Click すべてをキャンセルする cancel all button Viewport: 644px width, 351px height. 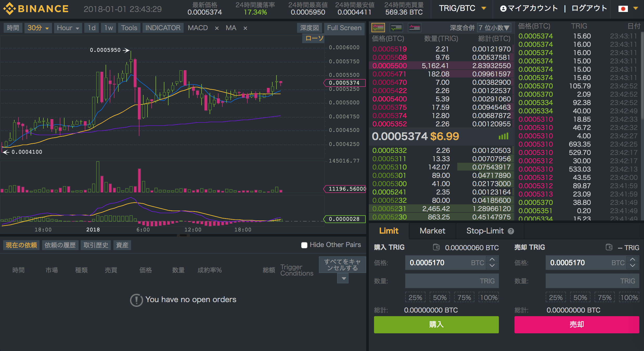342,265
